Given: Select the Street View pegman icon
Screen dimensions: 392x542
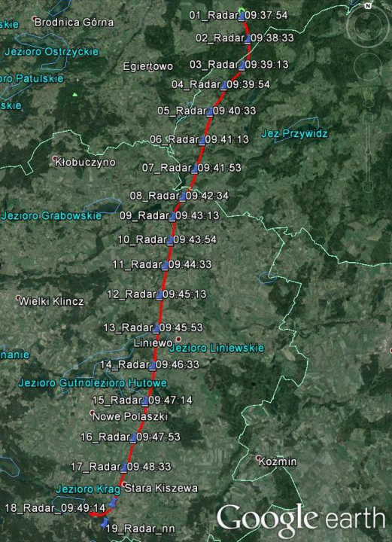Looking at the screenshot, I should coord(368,97).
